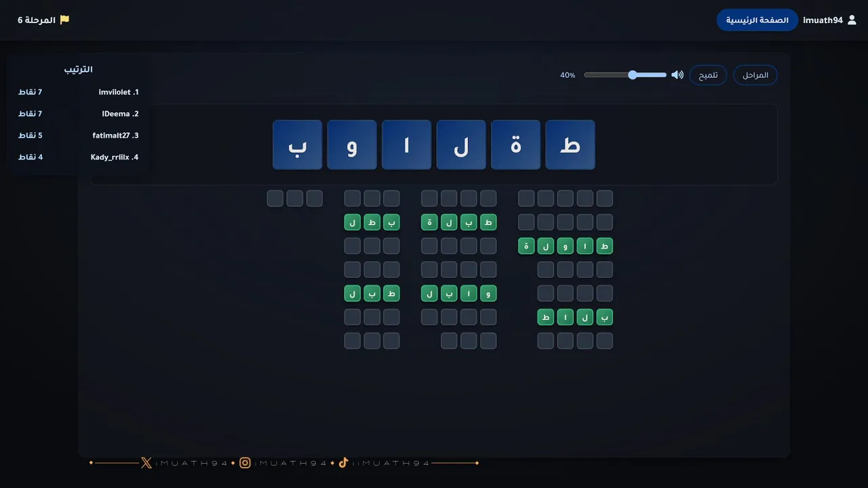This screenshot has width=868, height=488.
Task: Select the letter tile ب
Action: tap(297, 145)
